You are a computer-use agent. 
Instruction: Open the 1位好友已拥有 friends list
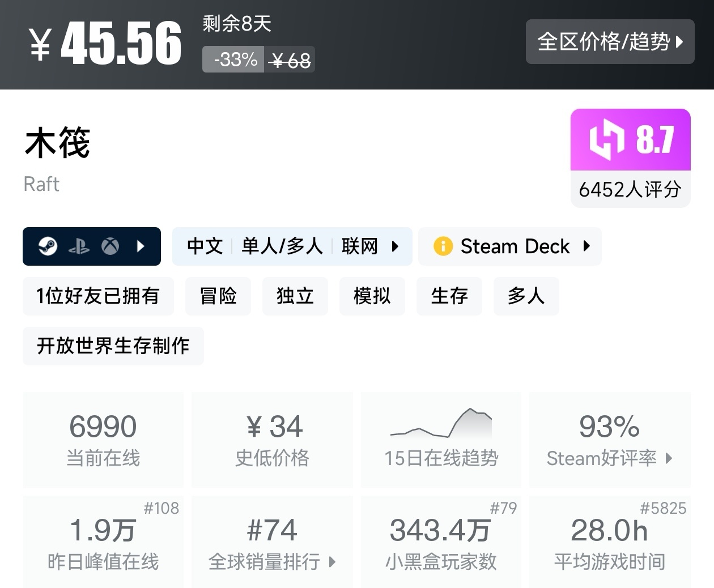click(98, 296)
